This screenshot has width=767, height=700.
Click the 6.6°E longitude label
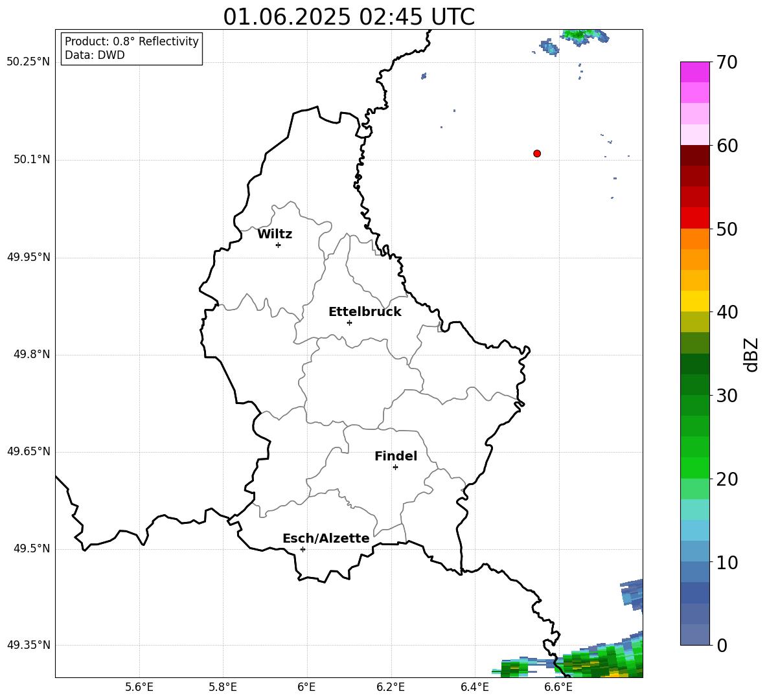tap(558, 687)
